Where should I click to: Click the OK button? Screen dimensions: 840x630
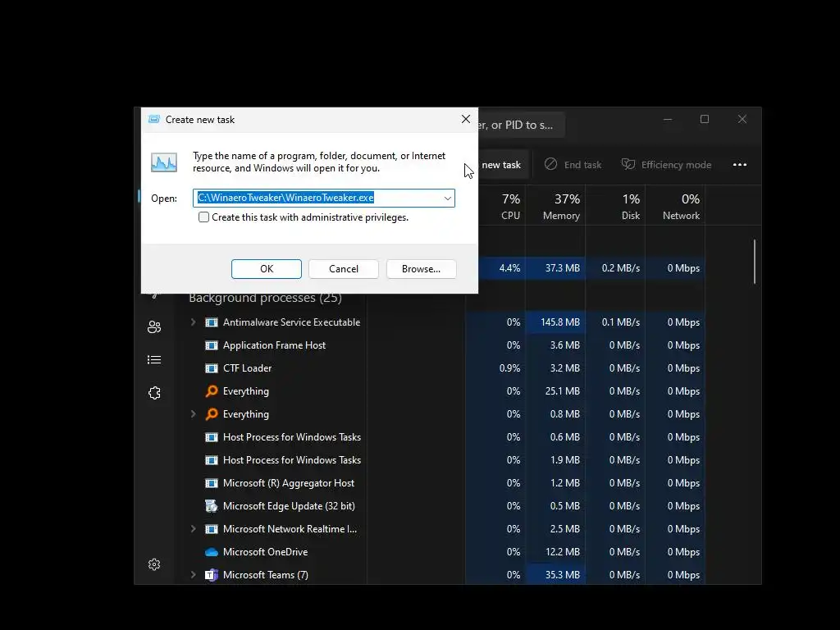pos(267,269)
